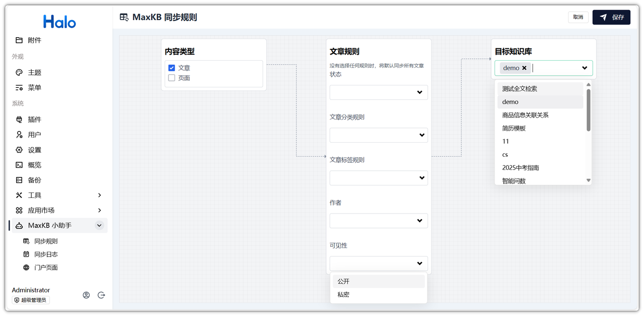The width and height of the screenshot is (644, 316).
Task: Click the 取消 button
Action: tap(578, 17)
